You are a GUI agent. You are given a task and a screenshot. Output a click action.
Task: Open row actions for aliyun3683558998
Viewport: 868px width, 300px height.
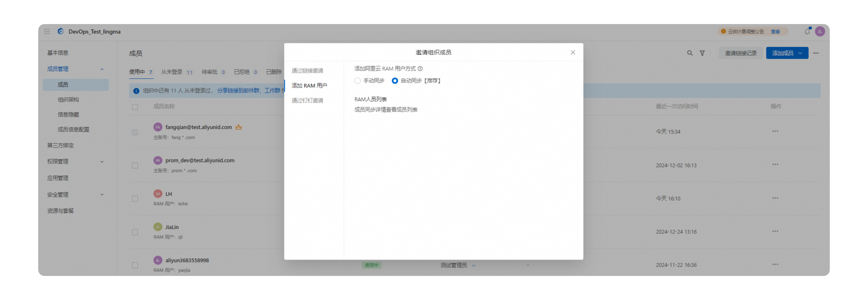[775, 264]
